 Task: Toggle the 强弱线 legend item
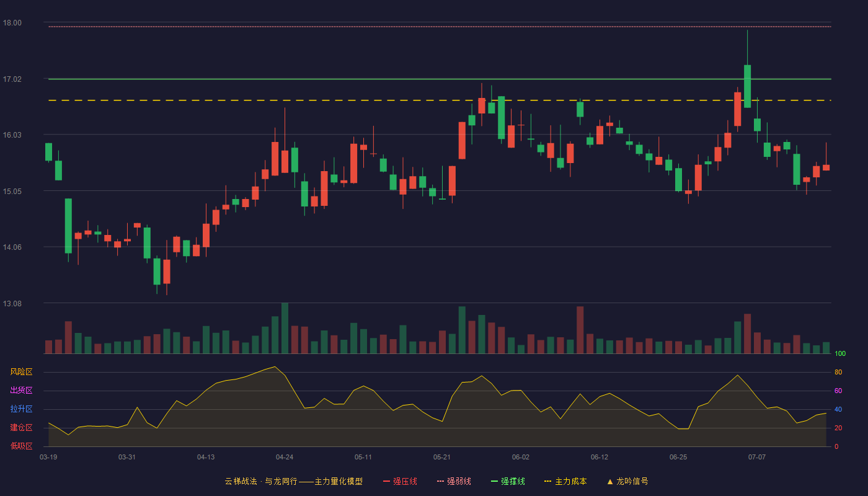454,481
